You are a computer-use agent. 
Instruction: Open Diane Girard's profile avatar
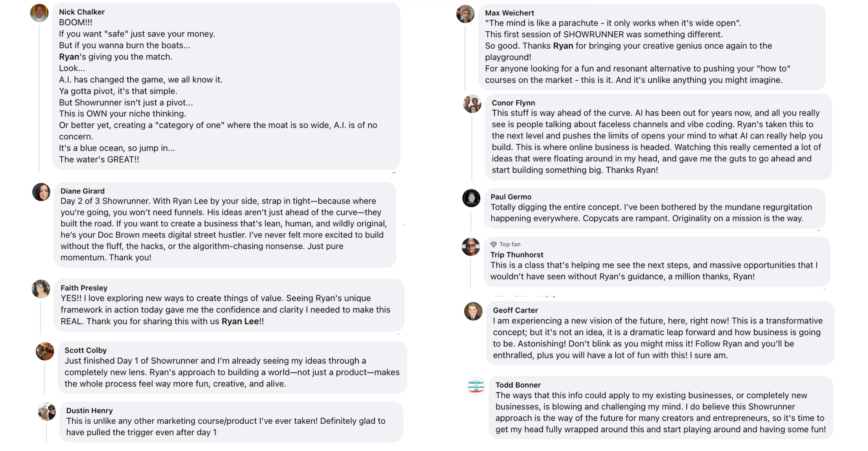click(x=41, y=192)
